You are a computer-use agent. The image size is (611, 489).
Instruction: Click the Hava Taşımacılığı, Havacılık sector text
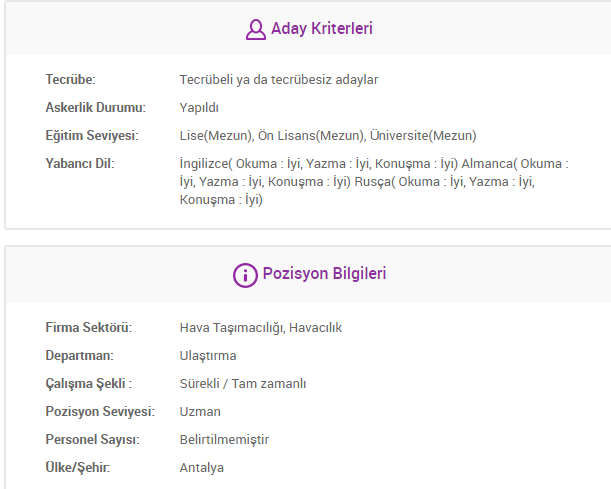pyautogui.click(x=261, y=328)
